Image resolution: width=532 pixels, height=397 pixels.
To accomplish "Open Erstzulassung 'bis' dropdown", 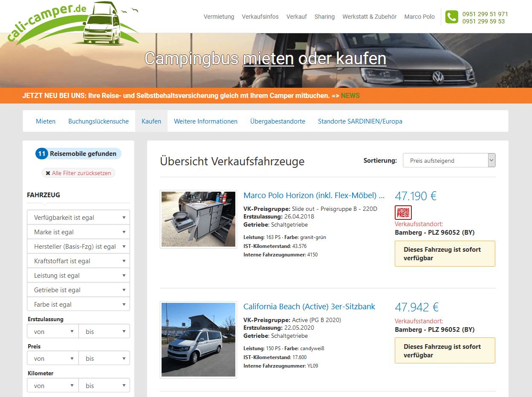I will point(104,331).
